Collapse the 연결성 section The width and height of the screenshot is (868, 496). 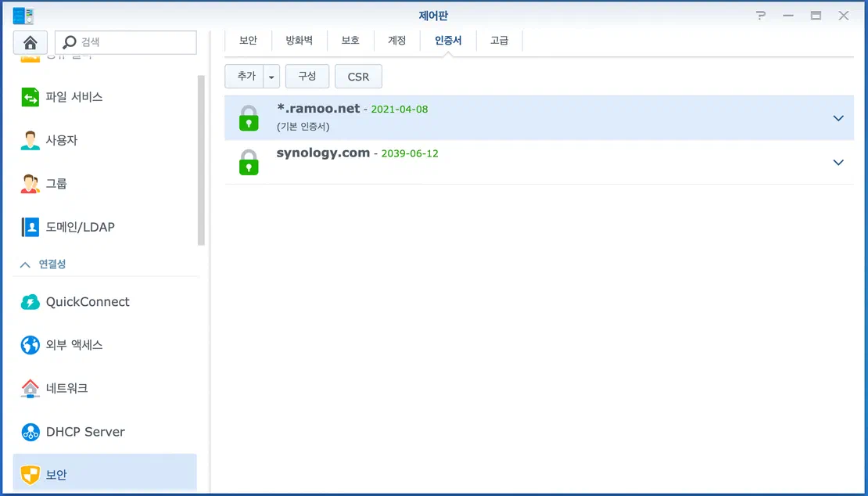[25, 264]
